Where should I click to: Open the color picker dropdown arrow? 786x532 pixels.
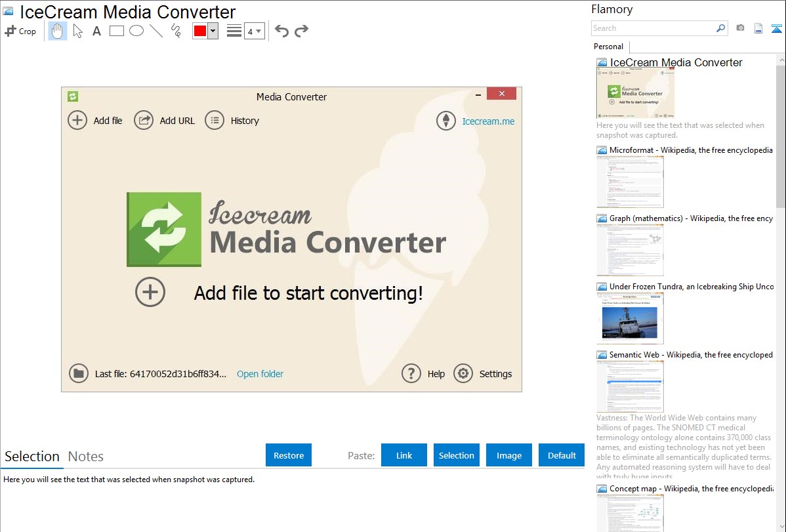(213, 31)
